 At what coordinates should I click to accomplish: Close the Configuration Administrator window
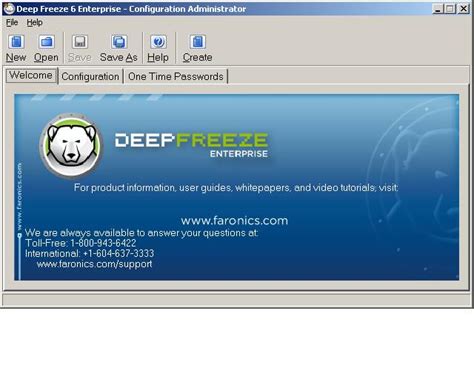click(463, 9)
